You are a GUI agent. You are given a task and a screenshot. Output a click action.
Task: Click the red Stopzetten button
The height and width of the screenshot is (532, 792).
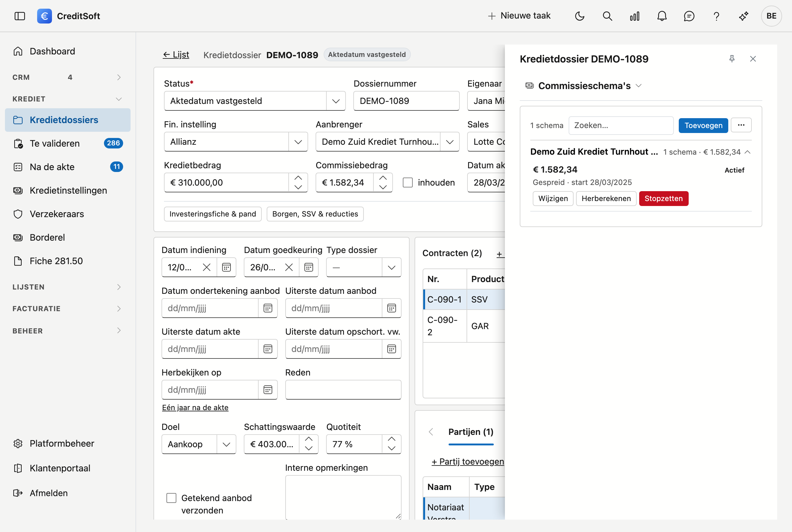coord(663,199)
